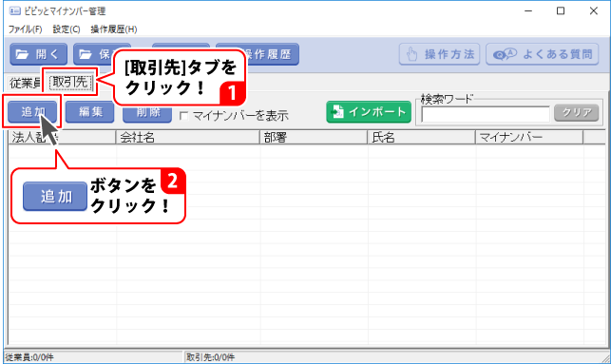Viewport: 611px width, 364px height.
Task: Open よくある質問 Q&A icon button
Action: (542, 54)
